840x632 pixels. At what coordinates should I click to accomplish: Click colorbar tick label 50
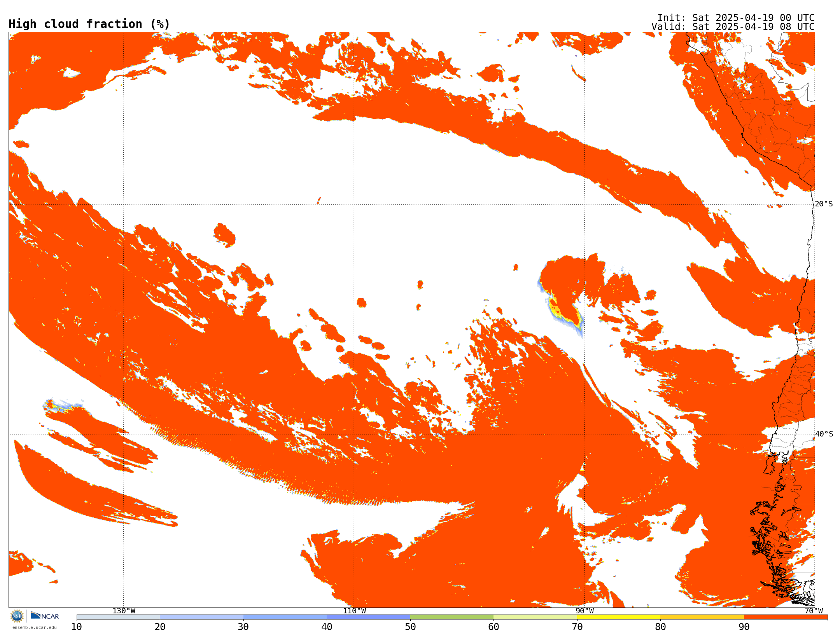point(410,627)
